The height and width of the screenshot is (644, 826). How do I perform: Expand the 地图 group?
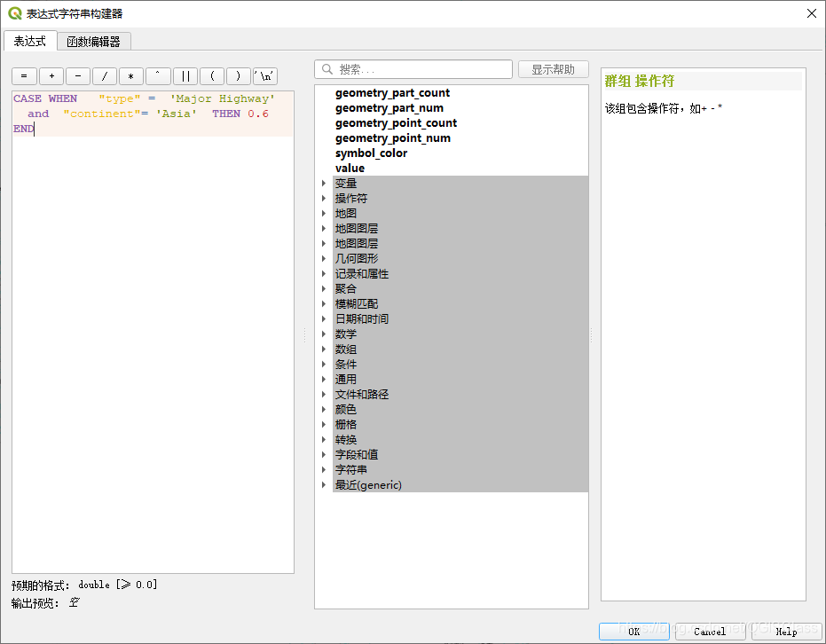[x=324, y=213]
